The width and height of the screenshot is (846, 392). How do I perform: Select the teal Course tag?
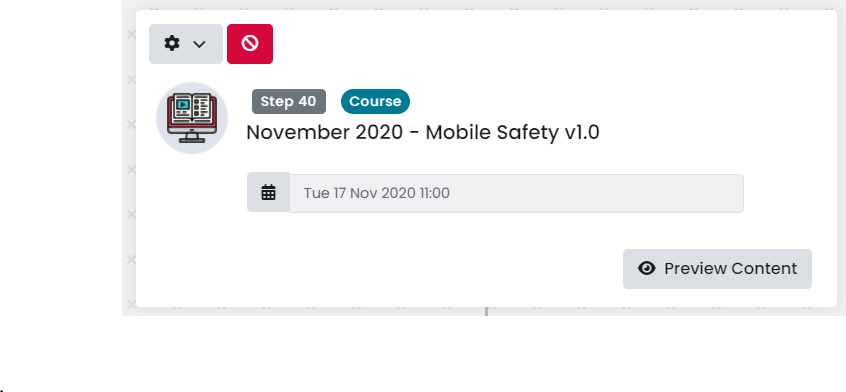point(375,101)
